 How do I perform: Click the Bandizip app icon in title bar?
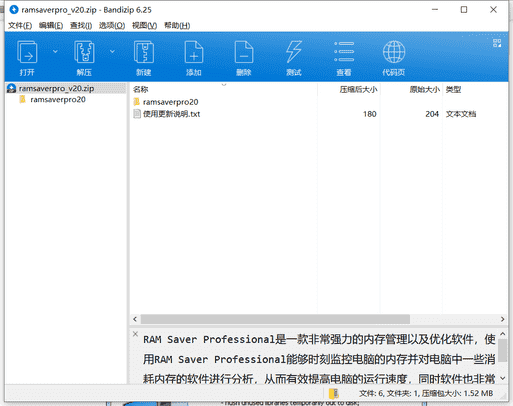click(14, 10)
